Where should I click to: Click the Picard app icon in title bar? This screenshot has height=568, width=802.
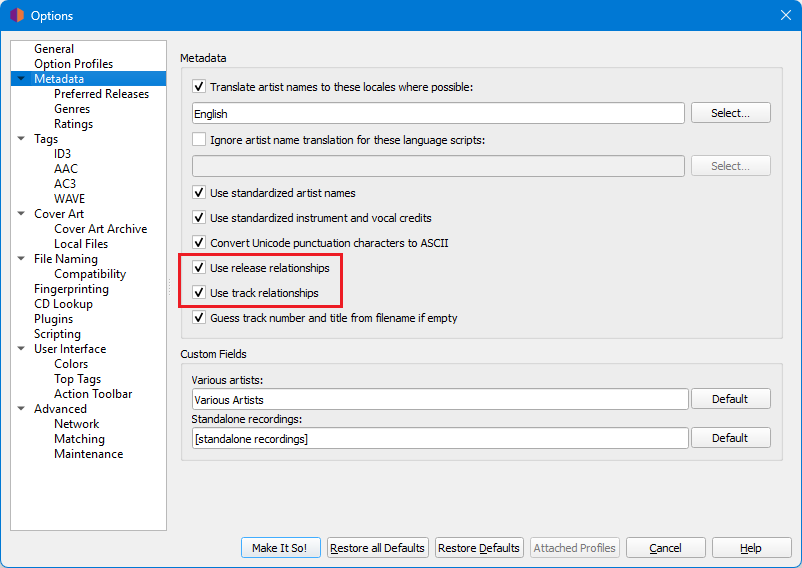tap(16, 15)
